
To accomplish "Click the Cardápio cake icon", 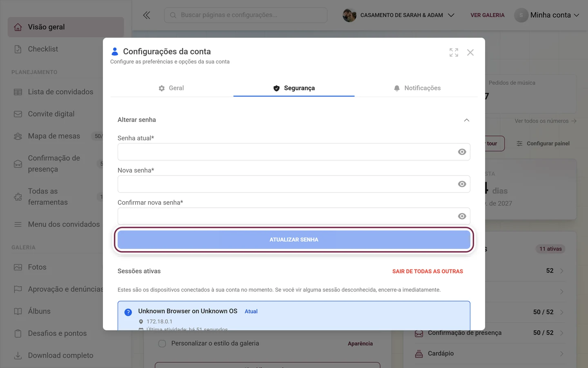I will 419,354.
